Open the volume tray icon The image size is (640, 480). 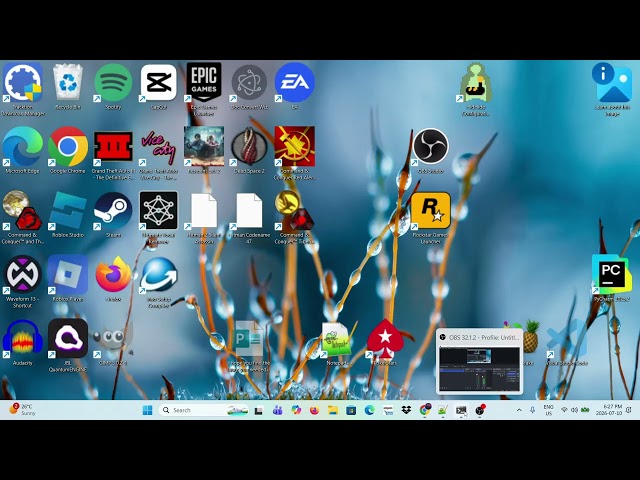point(574,410)
